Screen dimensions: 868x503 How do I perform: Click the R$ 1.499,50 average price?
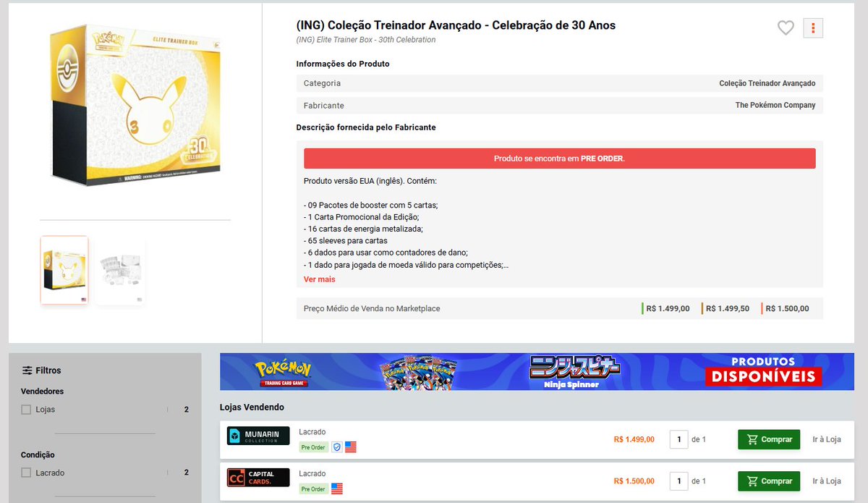(728, 308)
